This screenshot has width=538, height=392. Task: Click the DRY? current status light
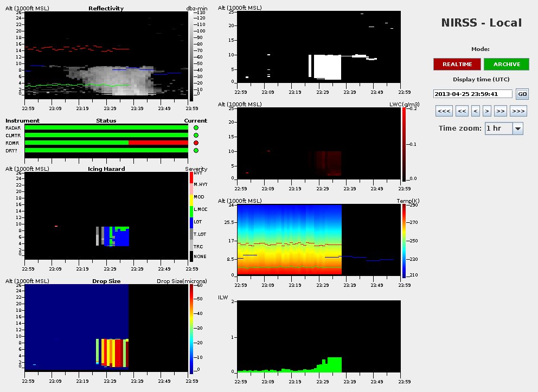pyautogui.click(x=196, y=150)
